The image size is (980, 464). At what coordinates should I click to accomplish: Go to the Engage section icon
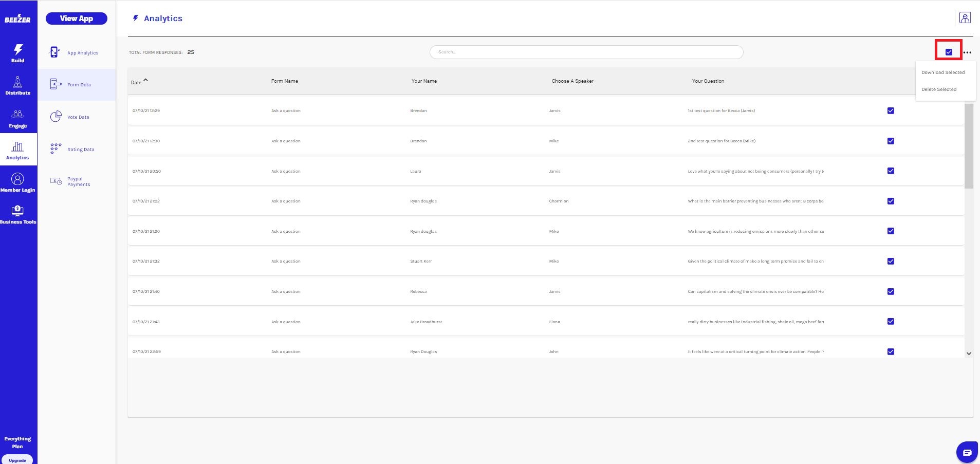point(18,115)
